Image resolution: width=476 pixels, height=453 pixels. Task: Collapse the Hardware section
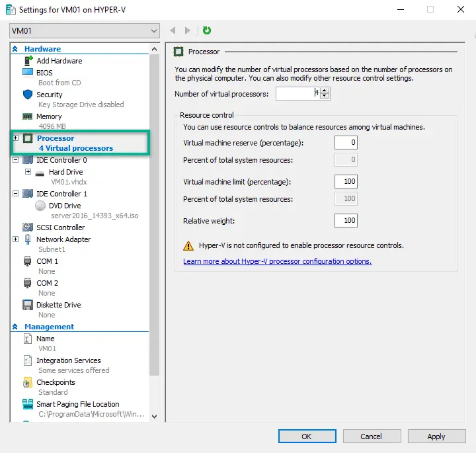(15, 49)
